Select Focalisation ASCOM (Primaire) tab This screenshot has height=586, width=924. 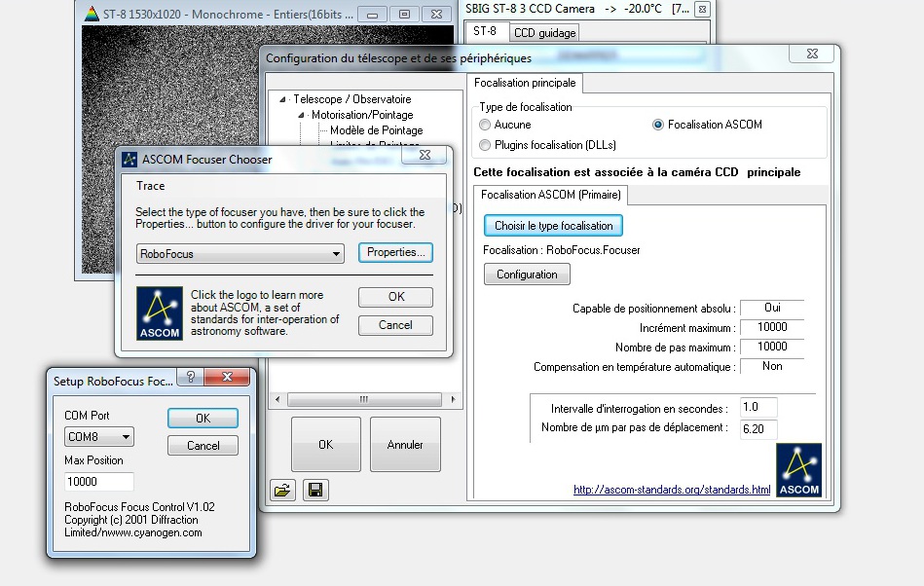551,195
